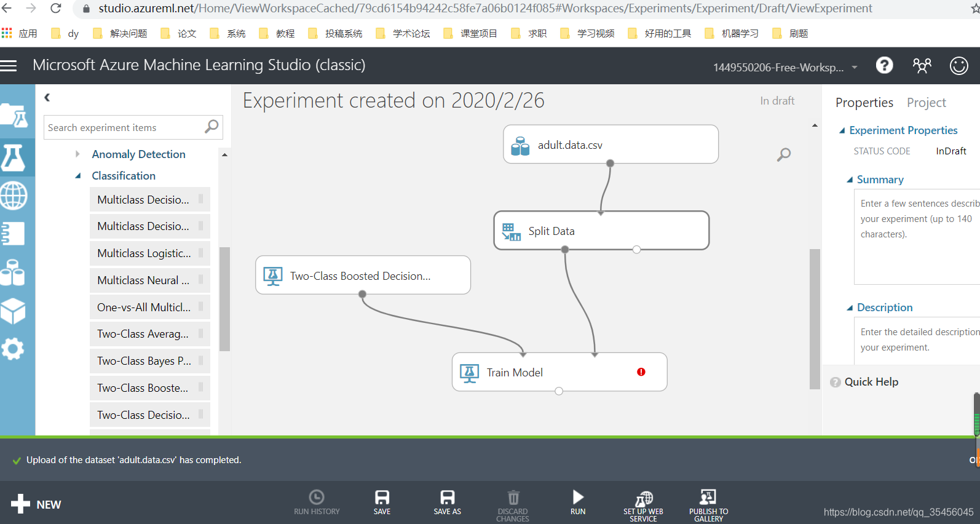Click the RUN play button
The height and width of the screenshot is (524, 980).
[578, 501]
